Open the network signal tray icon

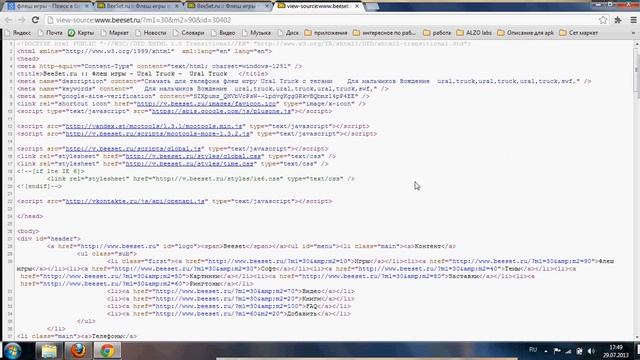click(568, 351)
